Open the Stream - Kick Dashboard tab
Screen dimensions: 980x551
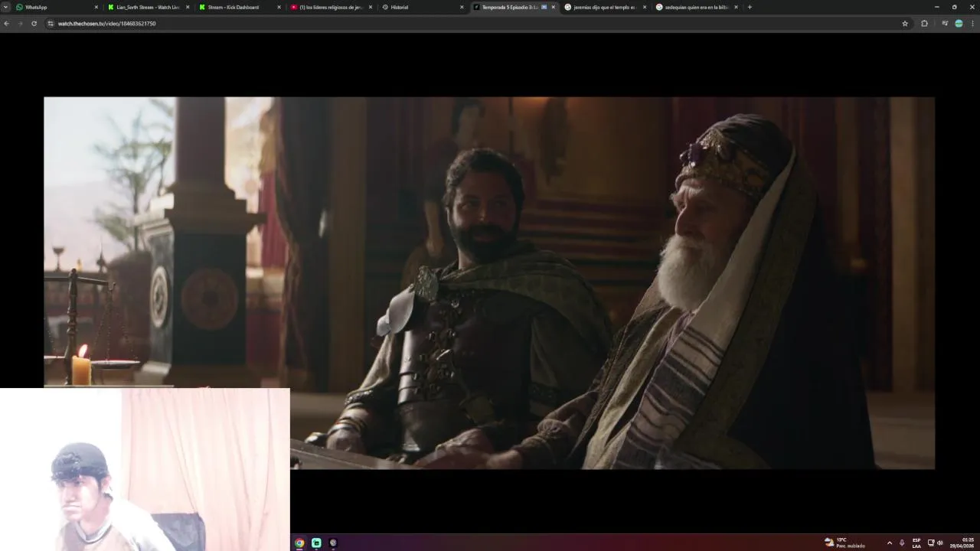[239, 7]
